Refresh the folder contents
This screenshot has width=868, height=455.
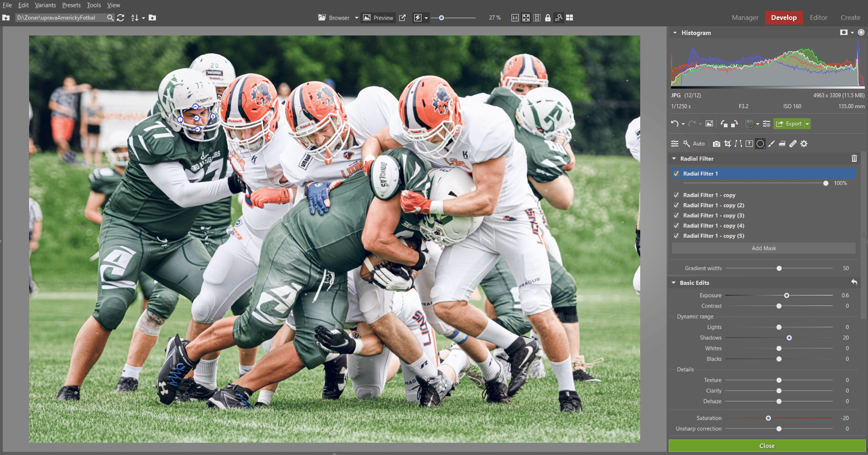120,18
